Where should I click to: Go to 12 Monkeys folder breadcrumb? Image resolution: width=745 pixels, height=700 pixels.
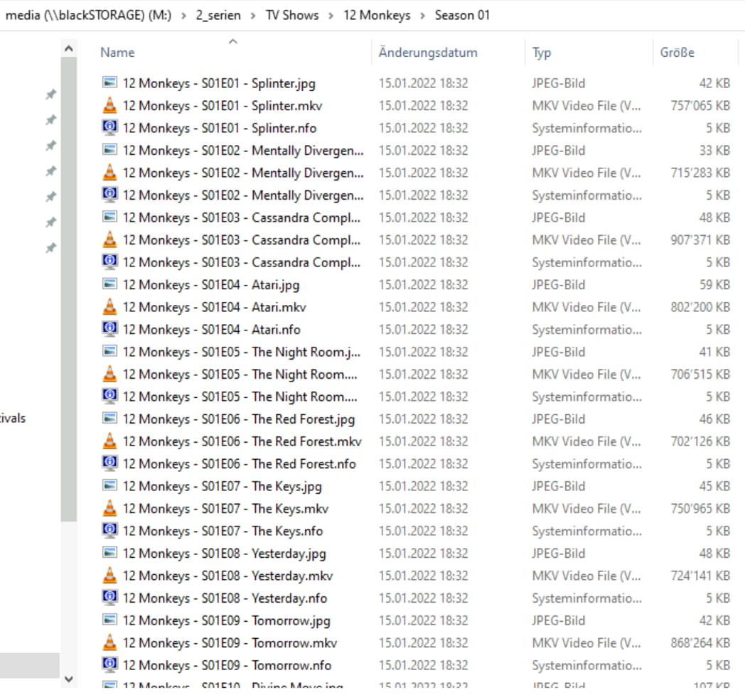[377, 15]
